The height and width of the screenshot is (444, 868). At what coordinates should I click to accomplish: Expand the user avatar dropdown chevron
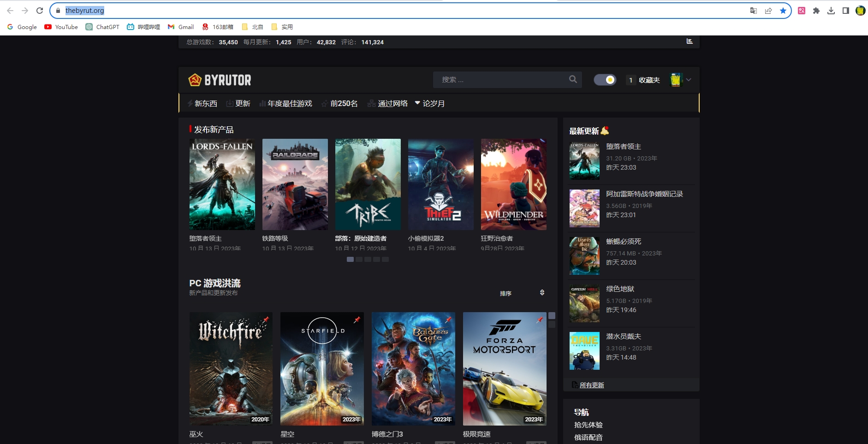(x=689, y=80)
